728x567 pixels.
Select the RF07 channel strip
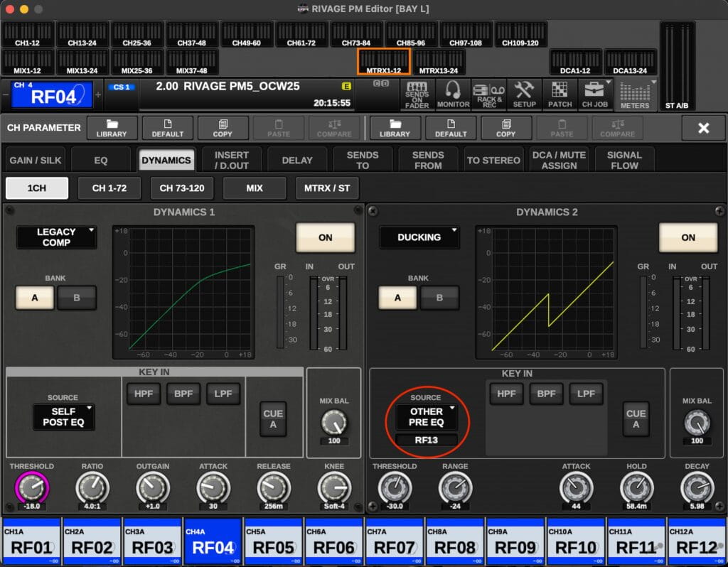pyautogui.click(x=394, y=547)
